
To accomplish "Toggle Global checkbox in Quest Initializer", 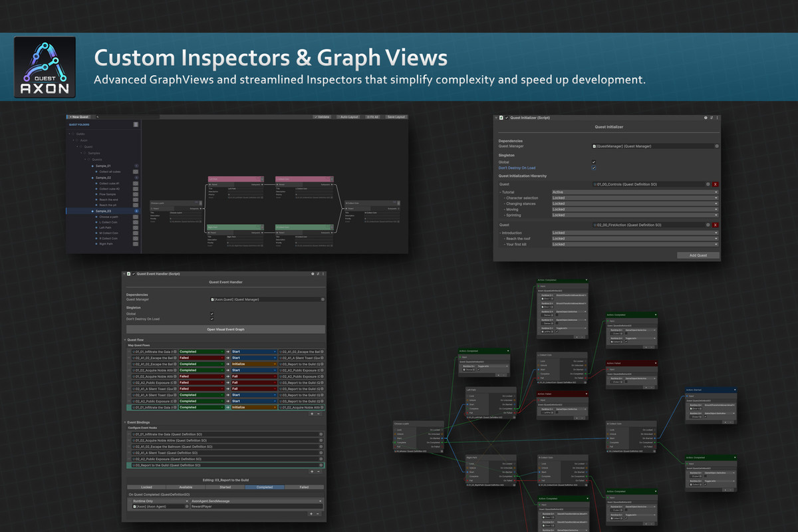I will (x=593, y=162).
